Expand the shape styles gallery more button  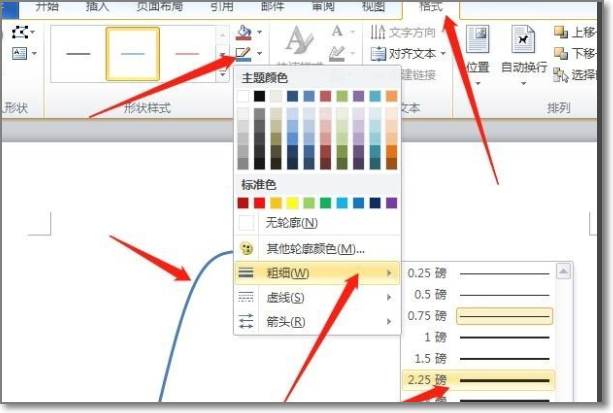pos(222,74)
